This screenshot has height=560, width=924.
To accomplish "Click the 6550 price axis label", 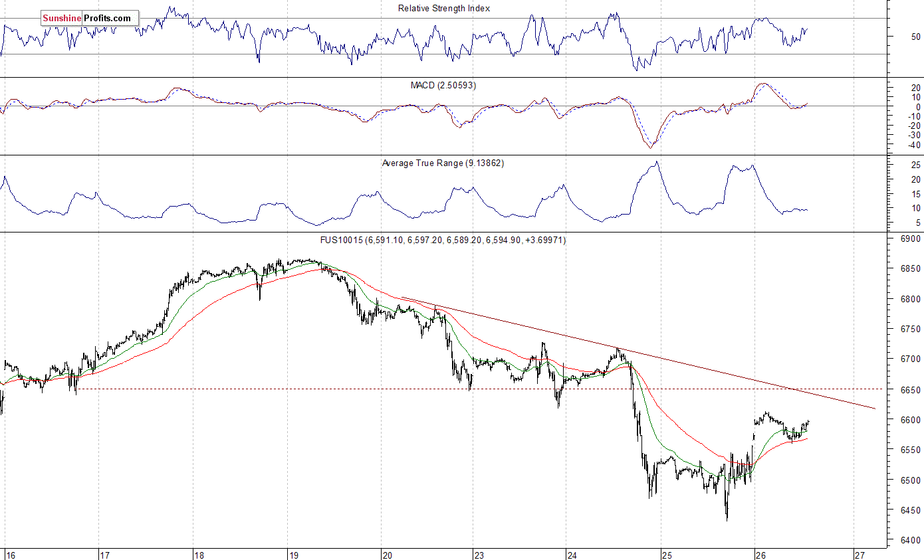I will (x=911, y=450).
